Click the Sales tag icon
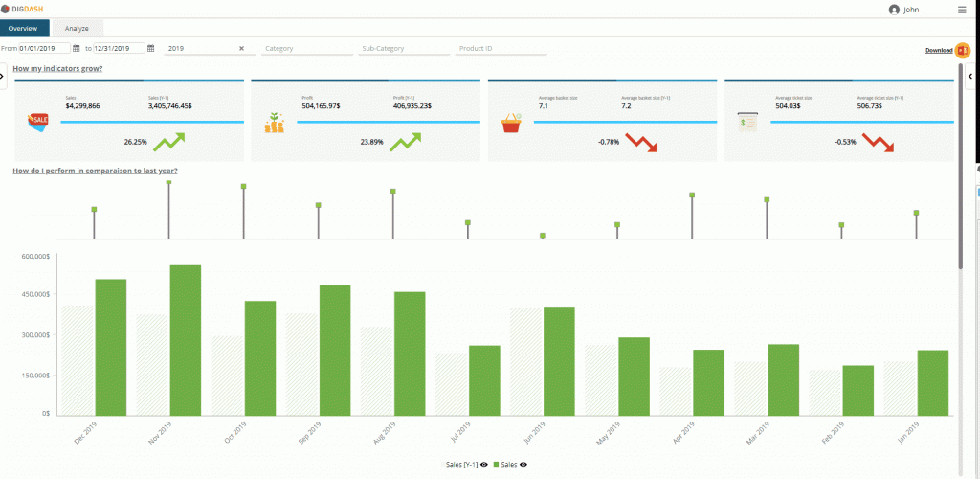This screenshot has height=479, width=980. tap(37, 121)
